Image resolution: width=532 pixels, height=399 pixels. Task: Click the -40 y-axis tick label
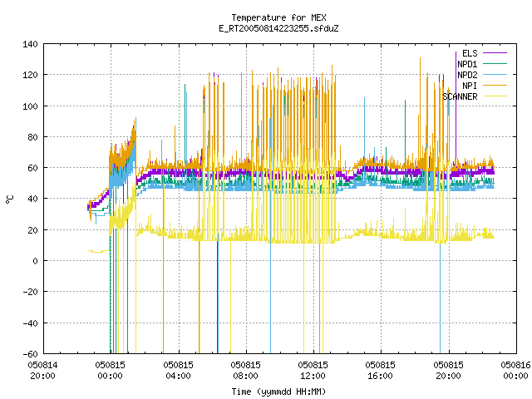coord(30,323)
